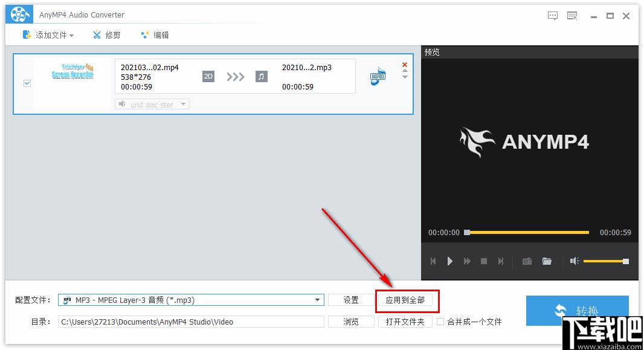Click the music note output icon

coord(261,76)
